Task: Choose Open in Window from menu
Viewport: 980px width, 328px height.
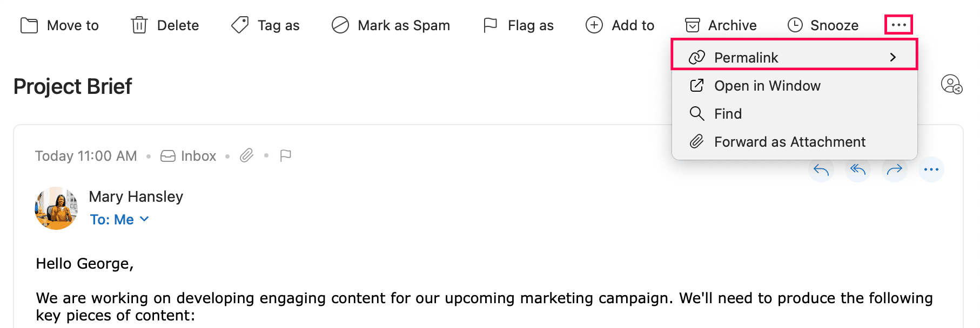Action: pos(767,86)
